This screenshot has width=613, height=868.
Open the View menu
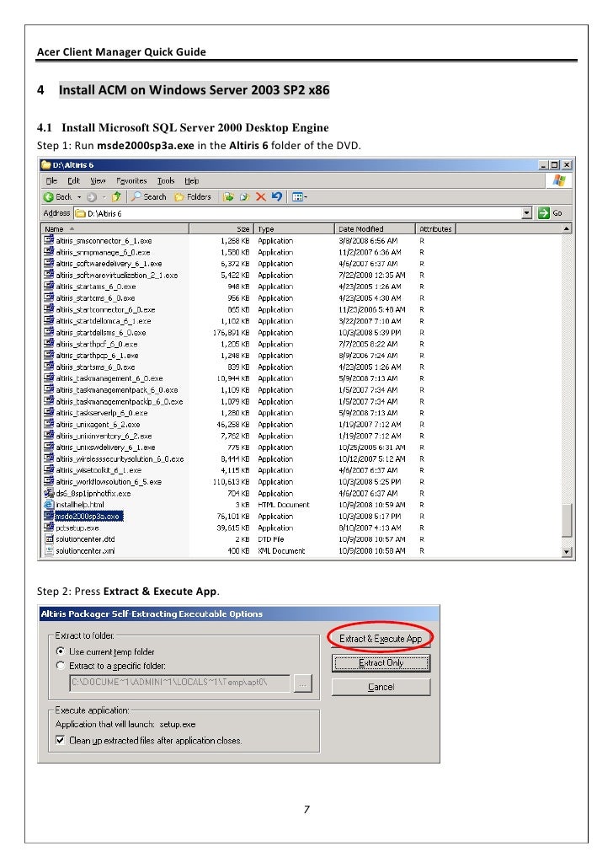point(98,181)
